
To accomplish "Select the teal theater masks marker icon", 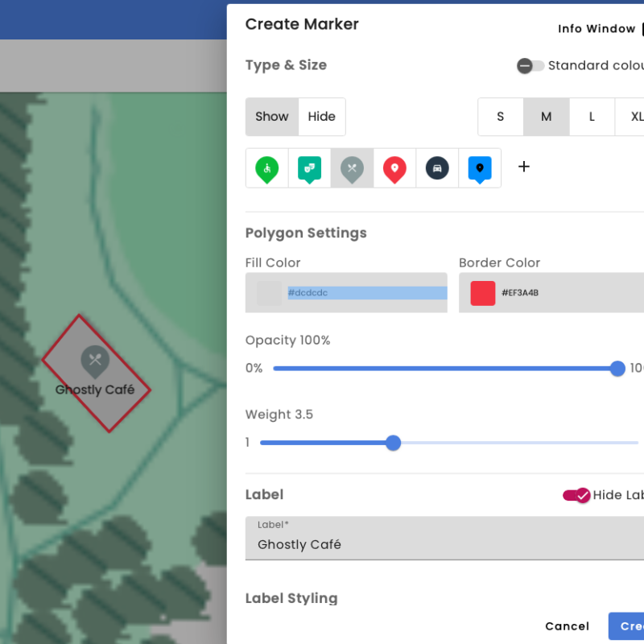I will pyautogui.click(x=309, y=168).
